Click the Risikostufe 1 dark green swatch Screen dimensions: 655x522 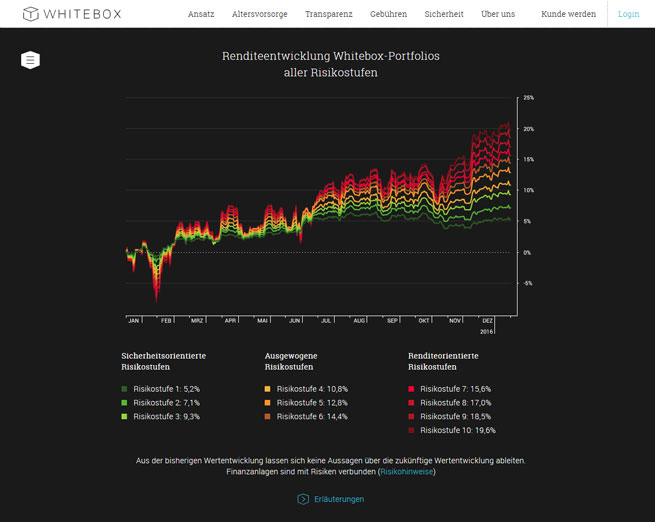coord(124,389)
